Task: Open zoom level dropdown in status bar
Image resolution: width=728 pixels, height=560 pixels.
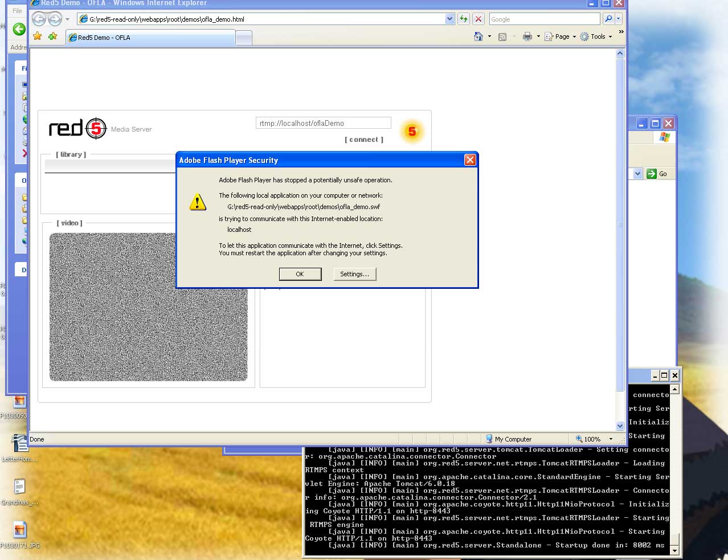Action: click(x=611, y=439)
